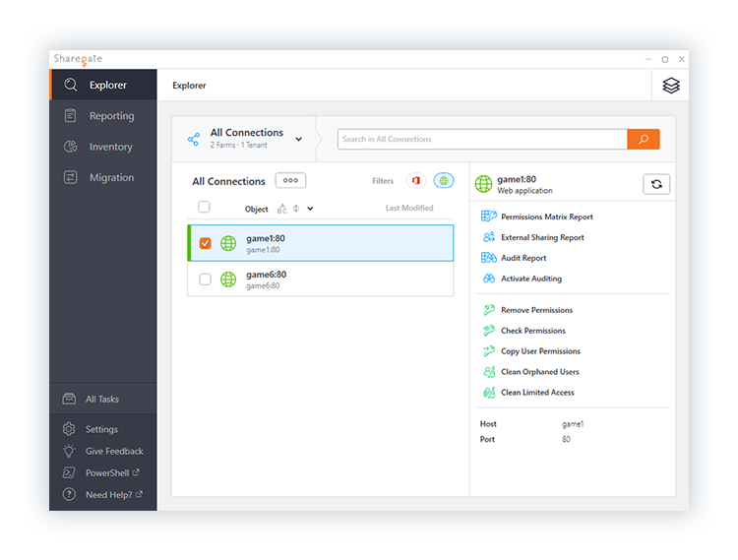Click Copy User Permissions action
Screen dimensions: 738x560
540,351
